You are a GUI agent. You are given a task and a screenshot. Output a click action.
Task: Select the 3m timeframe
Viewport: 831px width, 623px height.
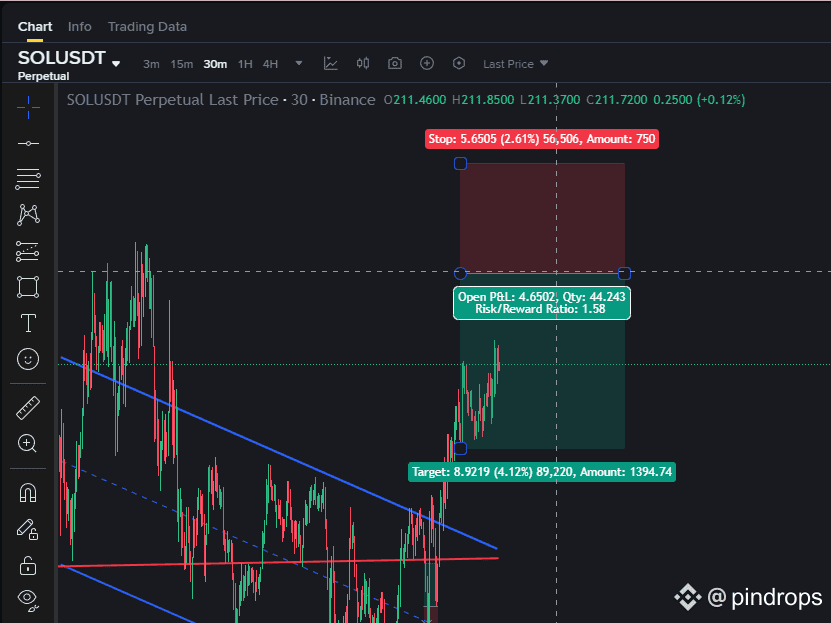click(151, 64)
